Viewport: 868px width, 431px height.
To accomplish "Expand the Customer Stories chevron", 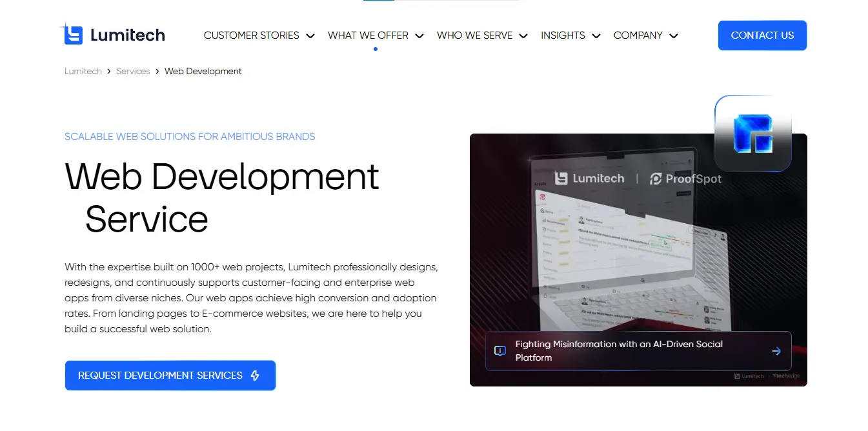I will click(310, 36).
